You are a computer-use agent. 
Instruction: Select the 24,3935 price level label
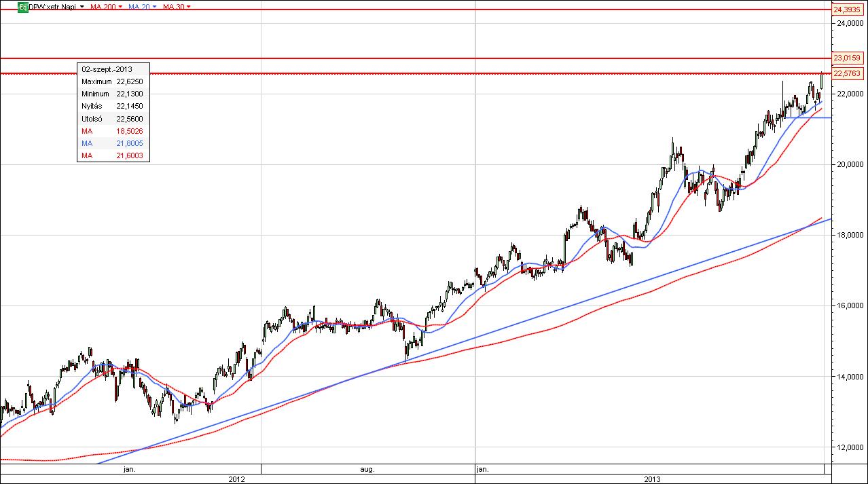click(847, 10)
